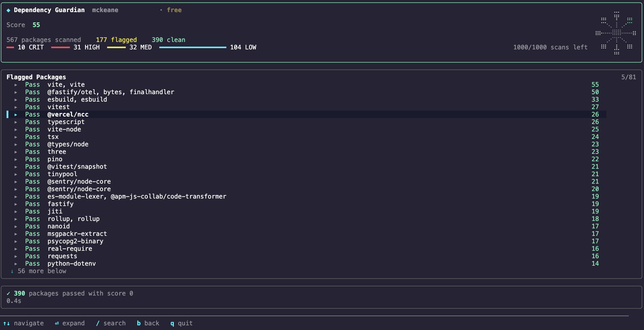This screenshot has width=644, height=330.
Task: Click the red CRIT severity bar
Action: click(10, 47)
